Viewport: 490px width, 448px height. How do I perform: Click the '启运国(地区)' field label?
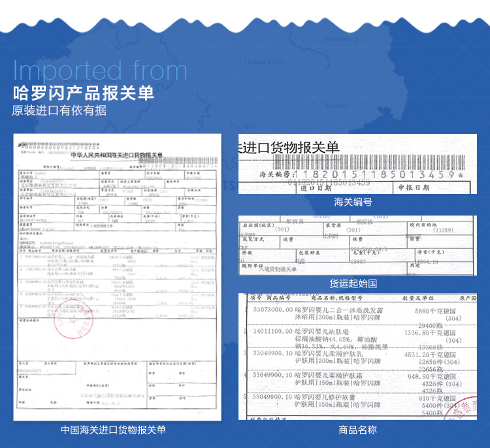259,225
